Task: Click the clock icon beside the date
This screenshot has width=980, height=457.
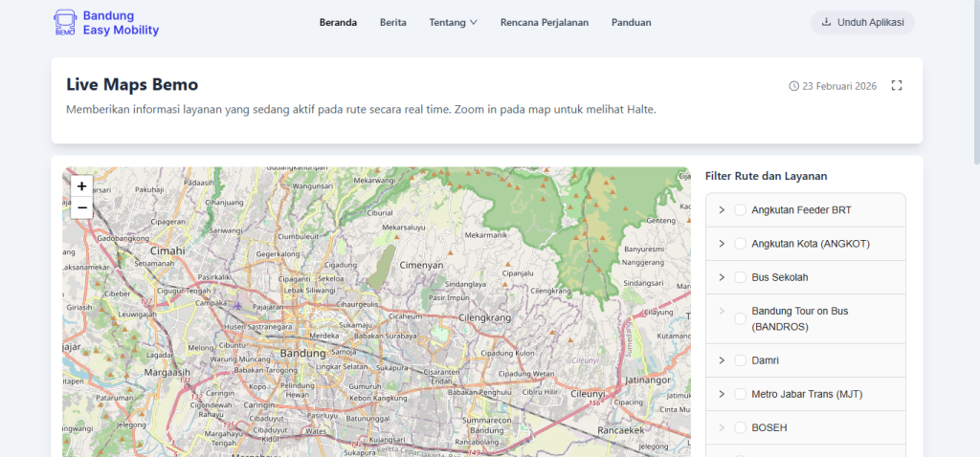Action: click(793, 86)
